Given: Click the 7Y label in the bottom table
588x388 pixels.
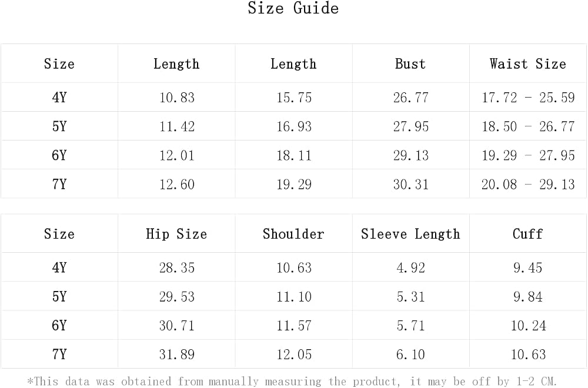Looking at the screenshot, I should [x=59, y=354].
